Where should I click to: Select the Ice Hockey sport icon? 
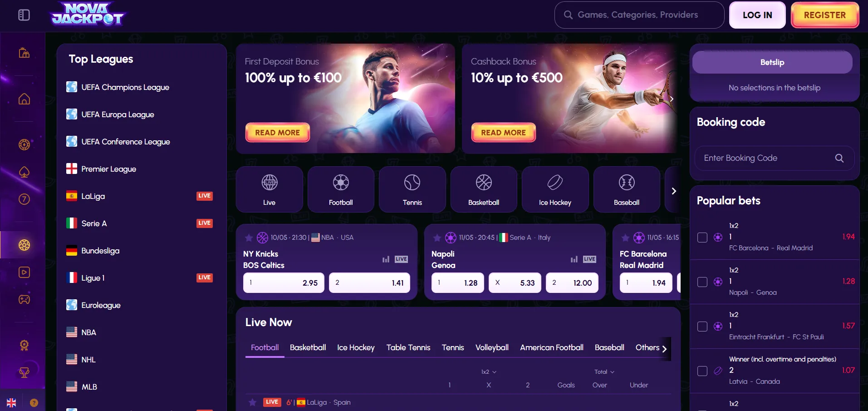(555, 189)
